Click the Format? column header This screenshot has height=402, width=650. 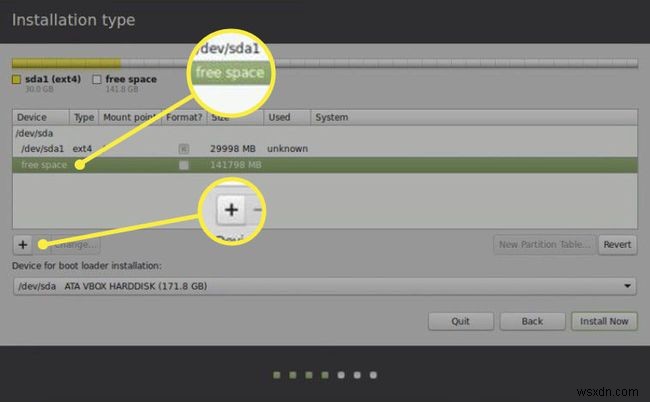coord(184,117)
